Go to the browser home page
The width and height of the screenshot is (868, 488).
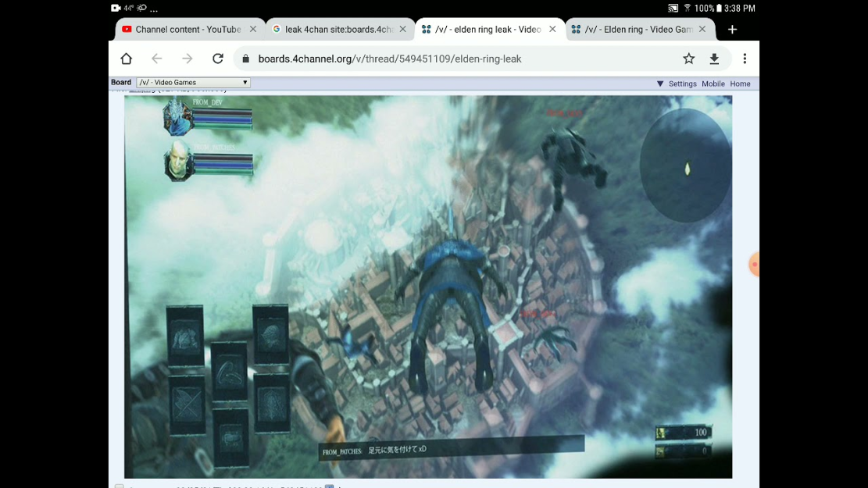coord(127,59)
